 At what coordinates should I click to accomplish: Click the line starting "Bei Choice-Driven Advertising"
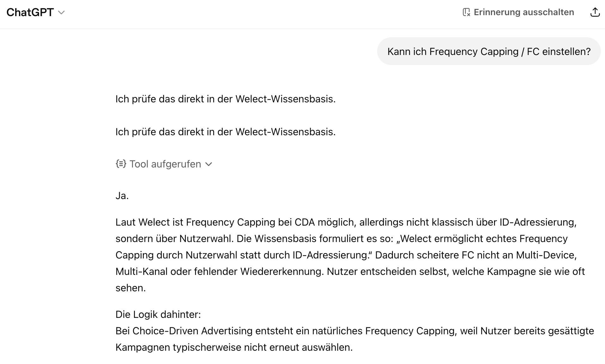pyautogui.click(x=354, y=331)
